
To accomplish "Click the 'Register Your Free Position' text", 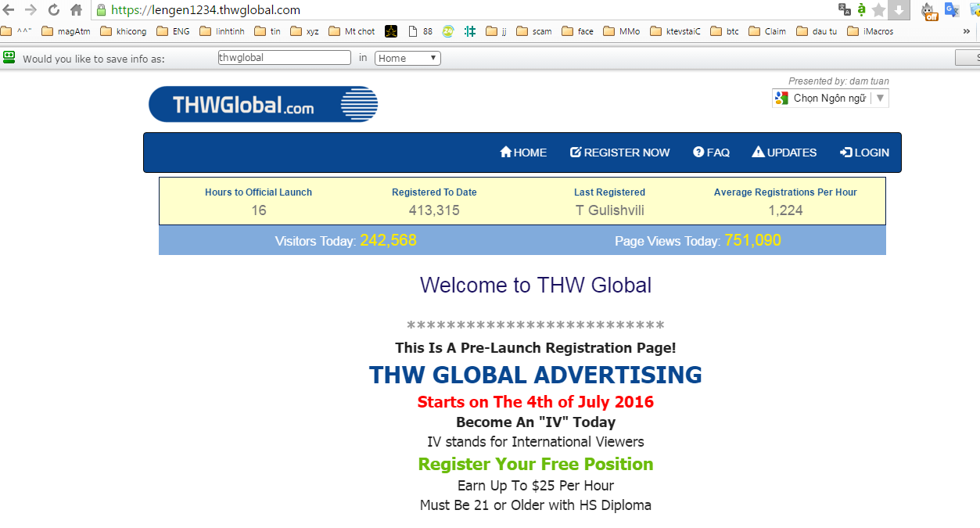I will pos(536,464).
